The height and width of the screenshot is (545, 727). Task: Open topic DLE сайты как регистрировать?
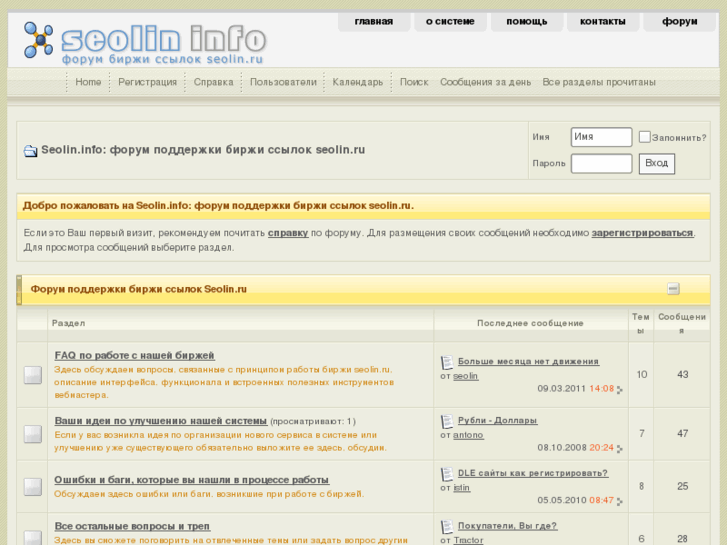pos(533,473)
